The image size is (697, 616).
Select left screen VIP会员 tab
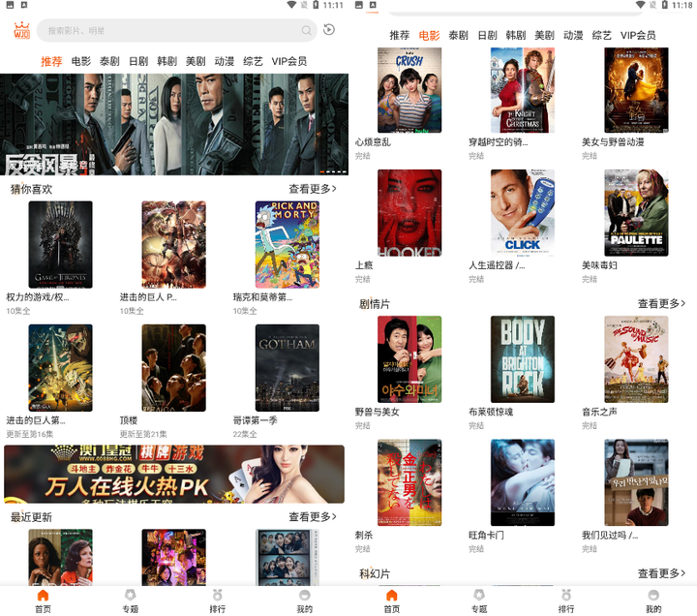288,61
